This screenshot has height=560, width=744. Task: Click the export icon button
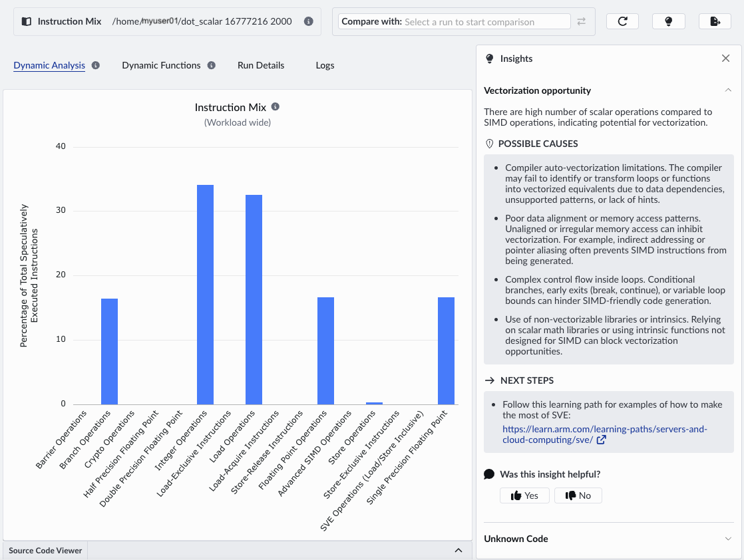[715, 21]
